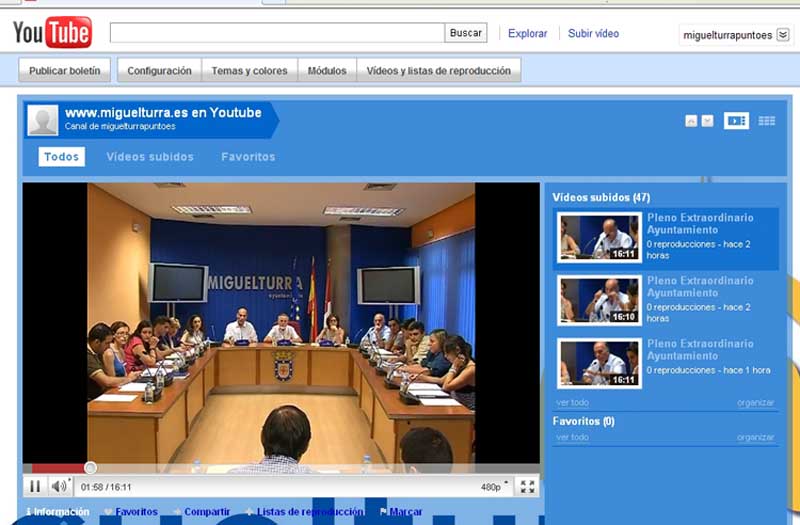Enter fullscreen video mode
Viewport: 800px width, 525px height.
pos(527,487)
